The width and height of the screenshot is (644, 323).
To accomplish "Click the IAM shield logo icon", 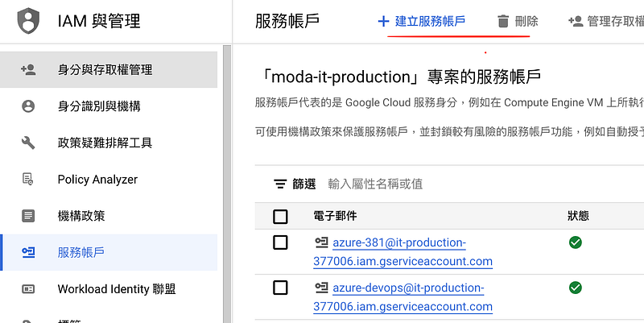I will click(x=28, y=22).
